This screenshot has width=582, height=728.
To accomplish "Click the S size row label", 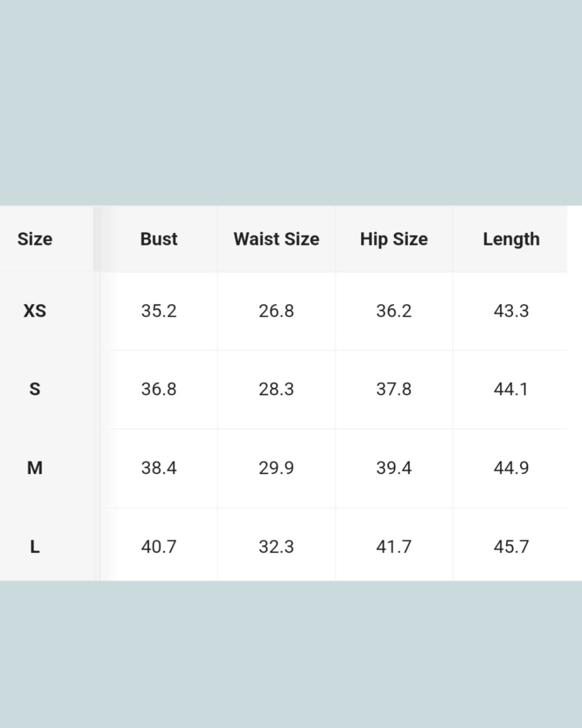I will [35, 389].
